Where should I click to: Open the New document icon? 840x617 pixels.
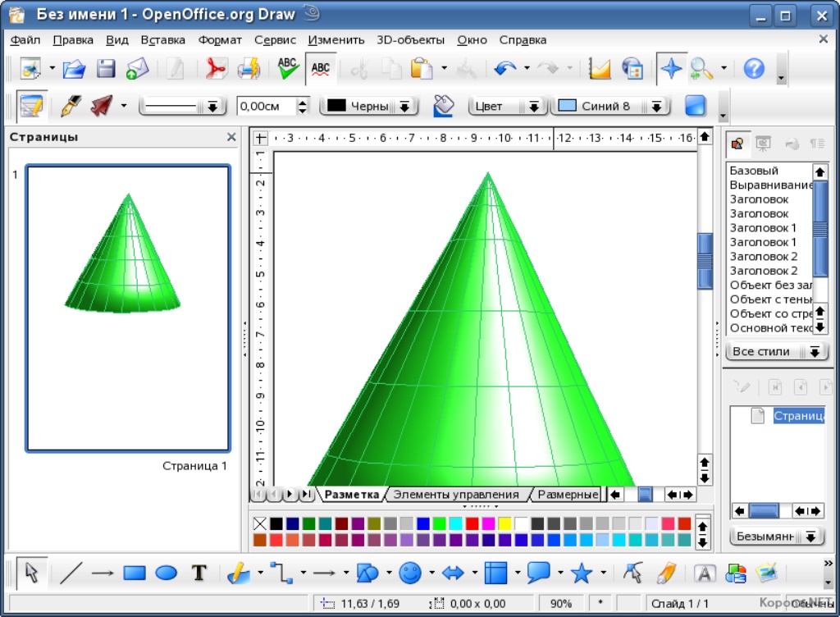(30, 69)
